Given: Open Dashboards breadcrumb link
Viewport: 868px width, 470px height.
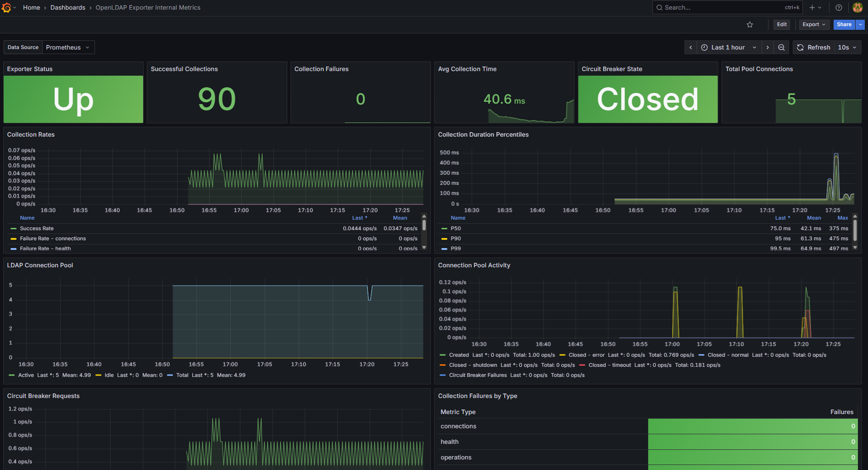Looking at the screenshot, I should tap(68, 8).
